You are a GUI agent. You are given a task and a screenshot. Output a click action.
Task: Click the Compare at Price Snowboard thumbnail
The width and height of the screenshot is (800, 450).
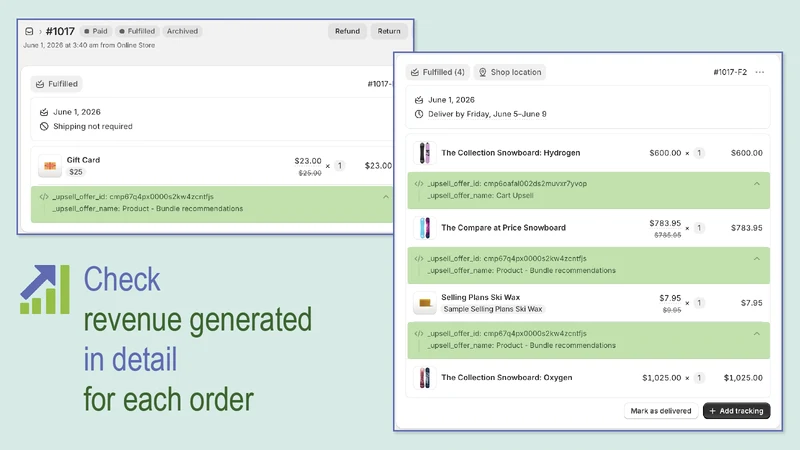click(x=424, y=228)
